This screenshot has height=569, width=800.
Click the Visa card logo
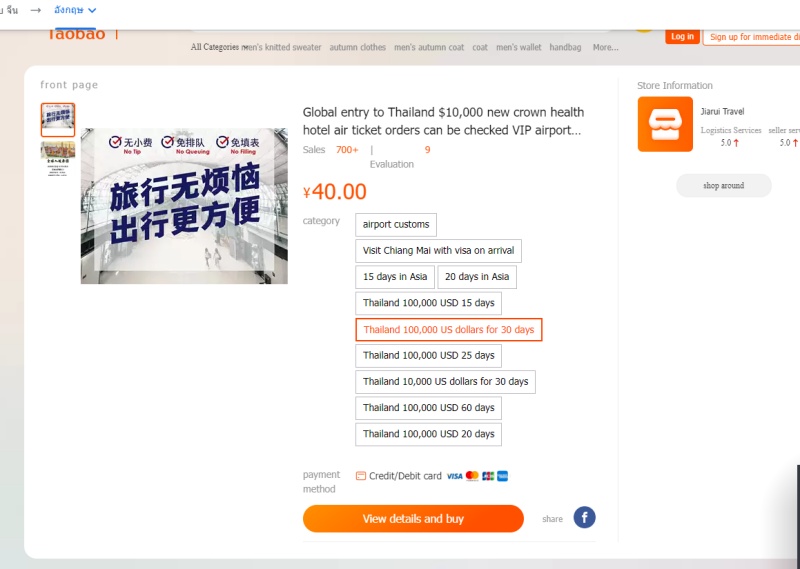click(x=454, y=476)
